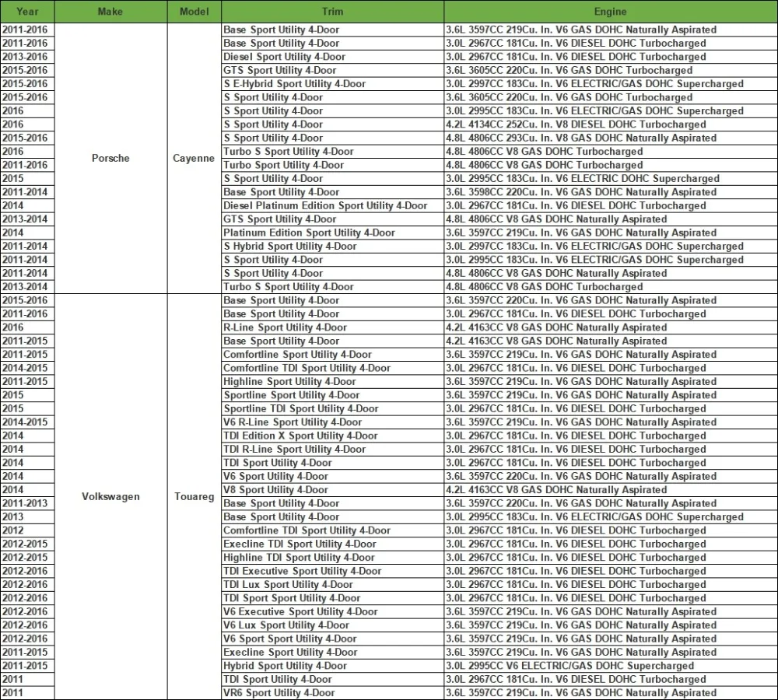This screenshot has width=778, height=700.
Task: Select the Porsche make cell
Action: click(x=110, y=158)
